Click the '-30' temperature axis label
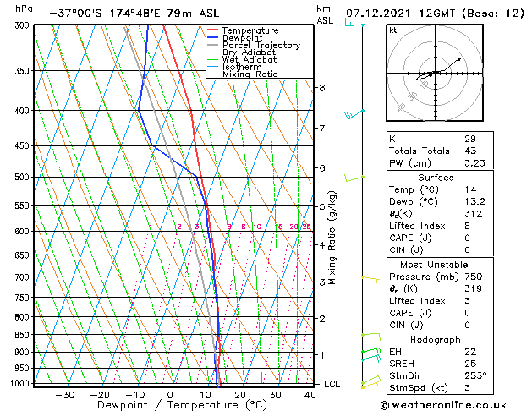Image resolution: width=532 pixels, height=411 pixels. pyautogui.click(x=65, y=395)
